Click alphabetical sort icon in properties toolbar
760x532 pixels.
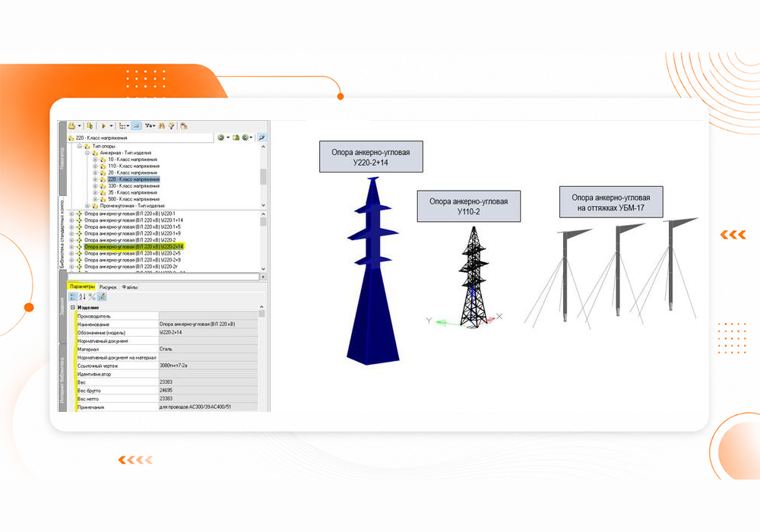pyautogui.click(x=82, y=296)
